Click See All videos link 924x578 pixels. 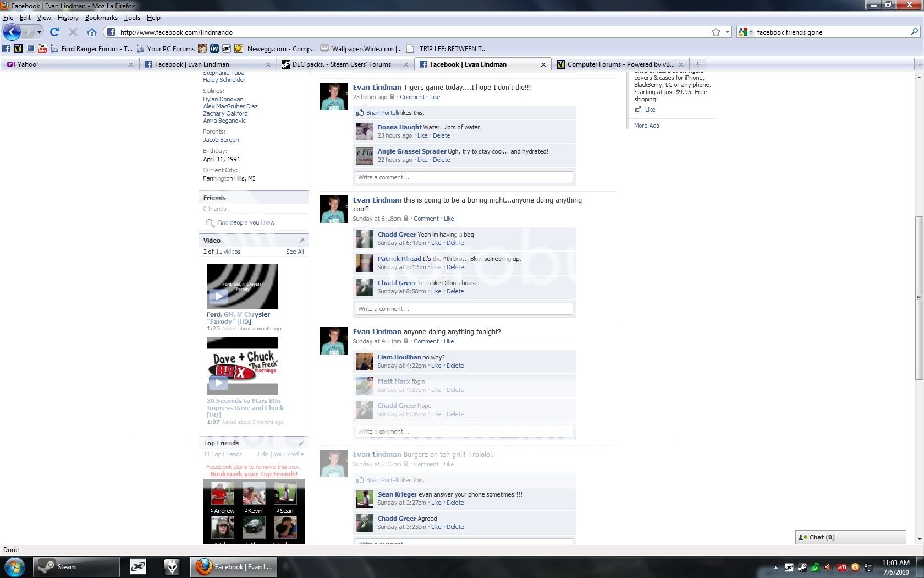click(295, 252)
